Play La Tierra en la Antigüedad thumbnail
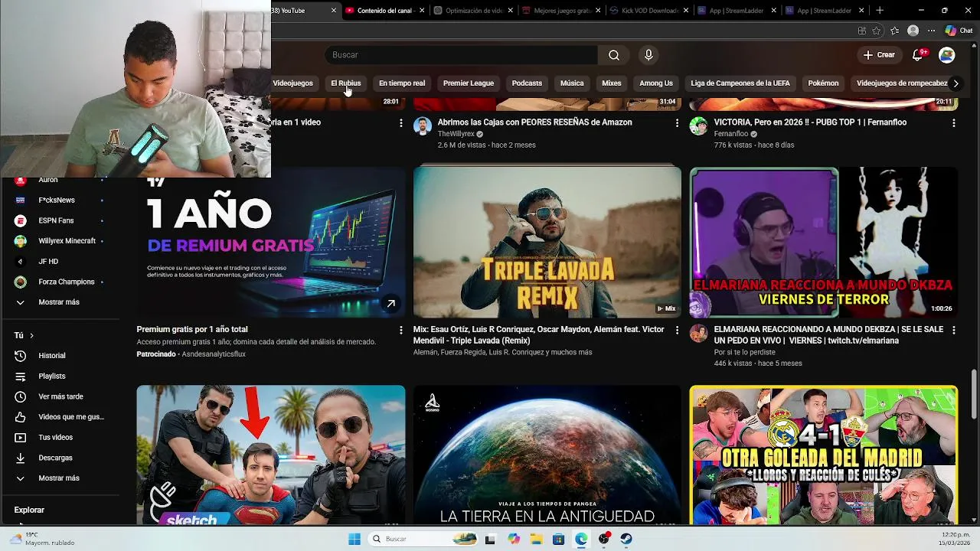Image resolution: width=980 pixels, height=551 pixels. [547, 455]
